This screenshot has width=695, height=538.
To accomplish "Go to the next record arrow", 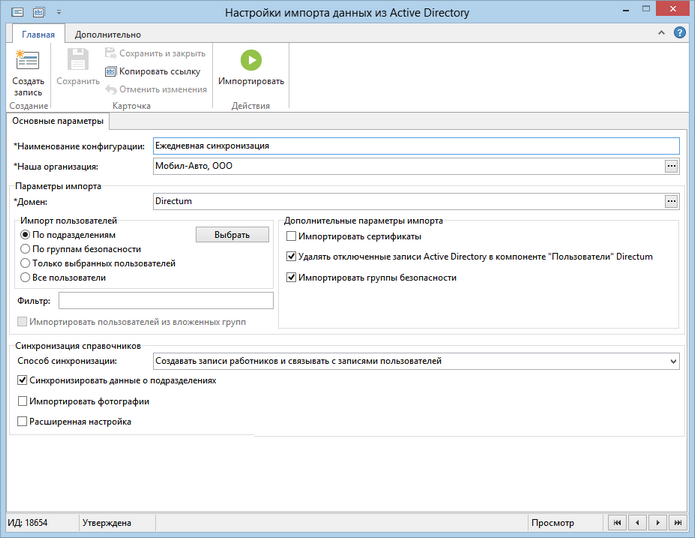I will (x=658, y=522).
